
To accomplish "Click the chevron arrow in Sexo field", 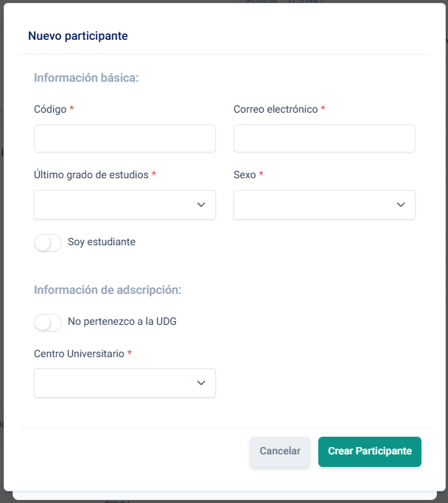I will (401, 205).
